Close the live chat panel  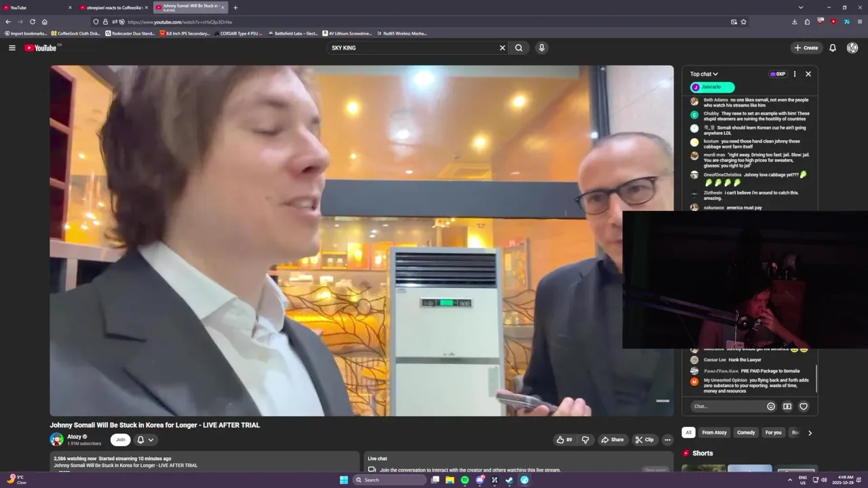(808, 74)
